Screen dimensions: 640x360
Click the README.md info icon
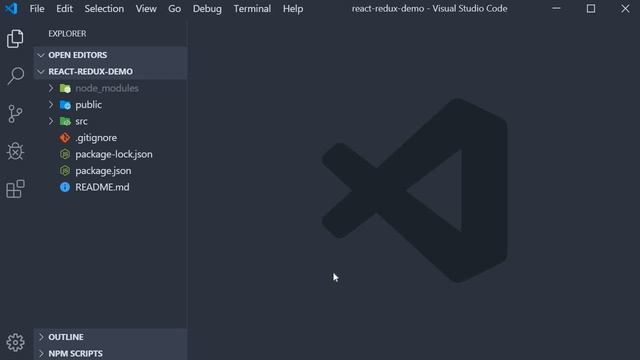(65, 187)
